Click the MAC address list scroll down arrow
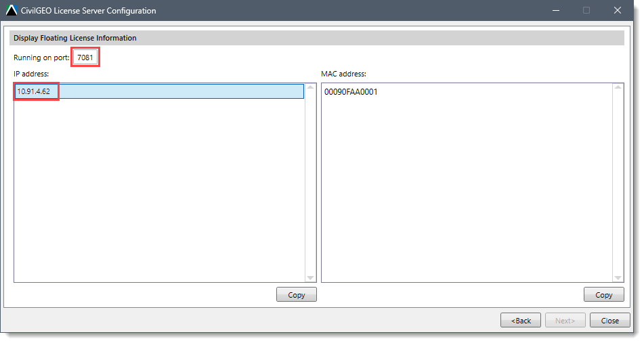Image resolution: width=644 pixels, height=343 pixels. [x=618, y=278]
